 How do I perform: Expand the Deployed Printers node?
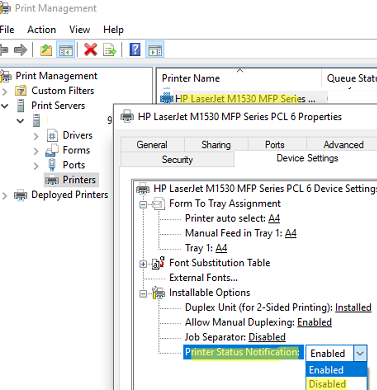pyautogui.click(x=5, y=196)
